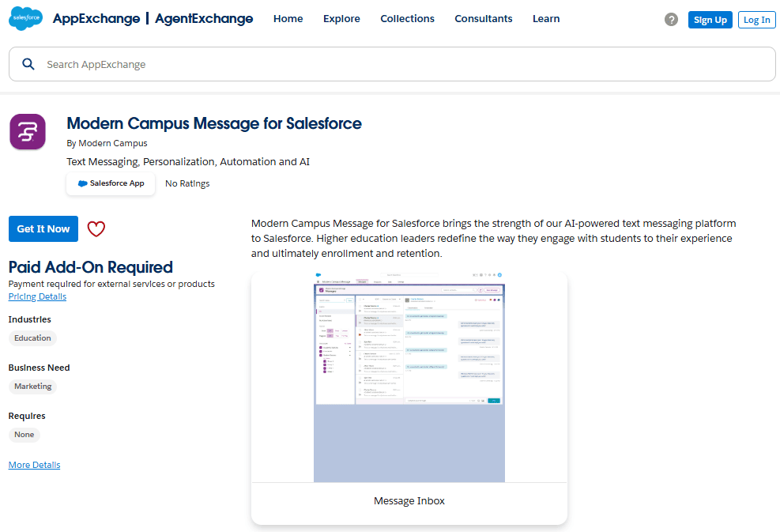Click 'Text Messaging, Personalization, Automation and AI' tagline
Viewport: 780px width, 532px height.
[x=188, y=162]
